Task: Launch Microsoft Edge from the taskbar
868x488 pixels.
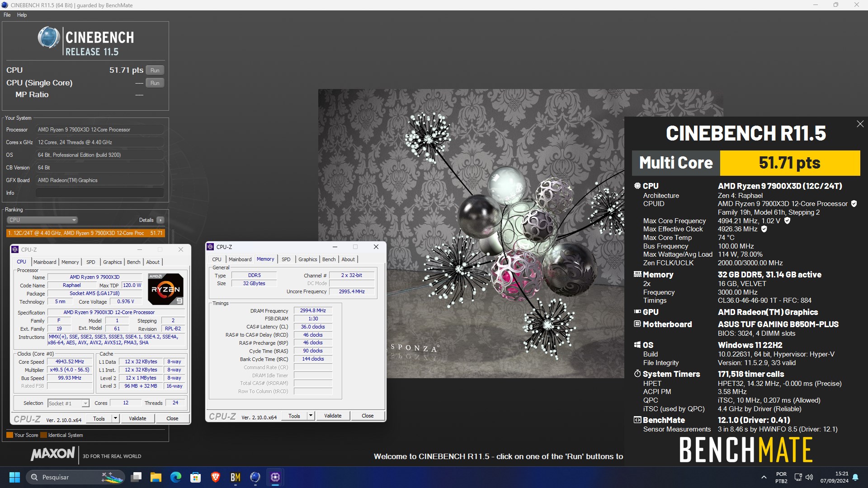Action: [176, 477]
